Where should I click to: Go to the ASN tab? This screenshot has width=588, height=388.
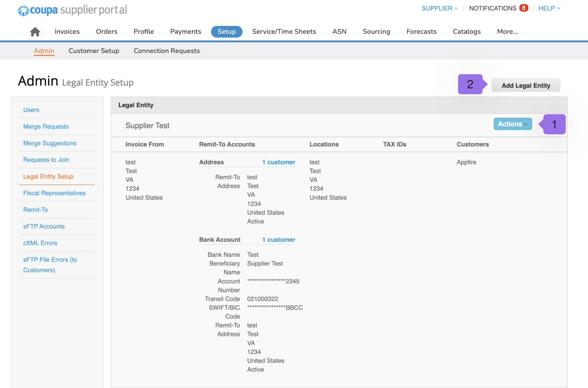pyautogui.click(x=339, y=32)
